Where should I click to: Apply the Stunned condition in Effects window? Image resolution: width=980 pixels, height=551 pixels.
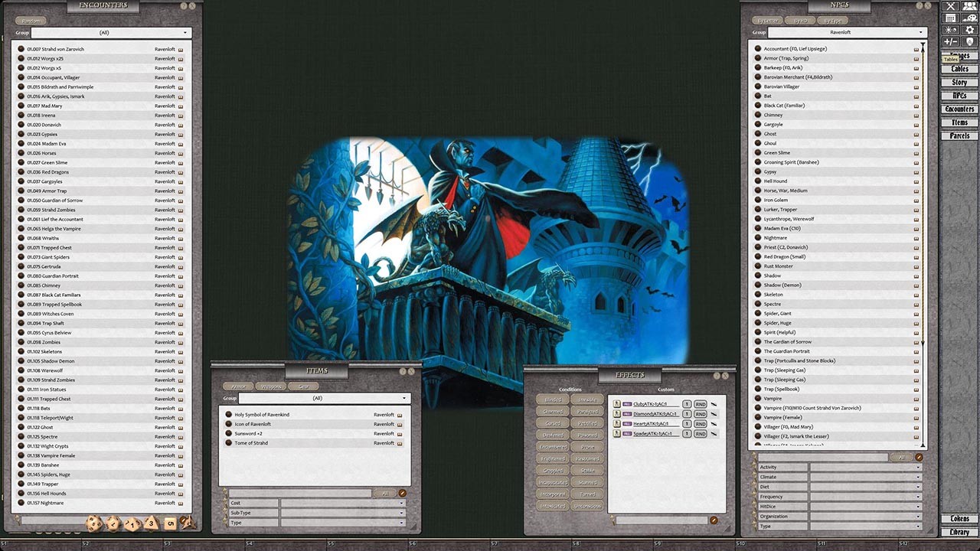pos(587,482)
